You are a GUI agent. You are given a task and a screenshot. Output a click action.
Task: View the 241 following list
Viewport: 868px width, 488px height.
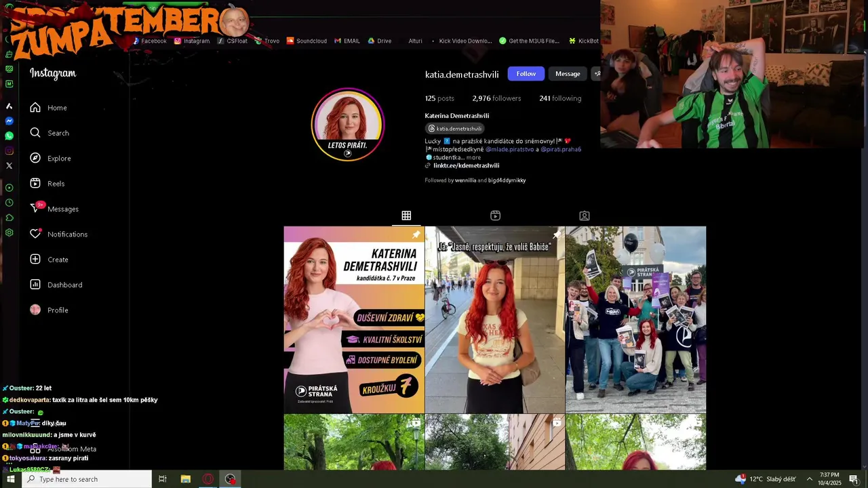click(x=560, y=98)
